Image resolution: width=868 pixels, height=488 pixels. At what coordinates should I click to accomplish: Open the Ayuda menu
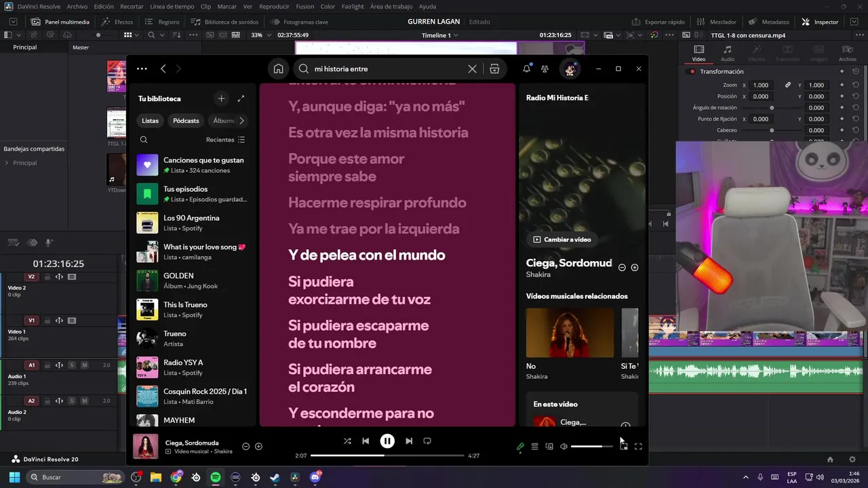(x=427, y=6)
